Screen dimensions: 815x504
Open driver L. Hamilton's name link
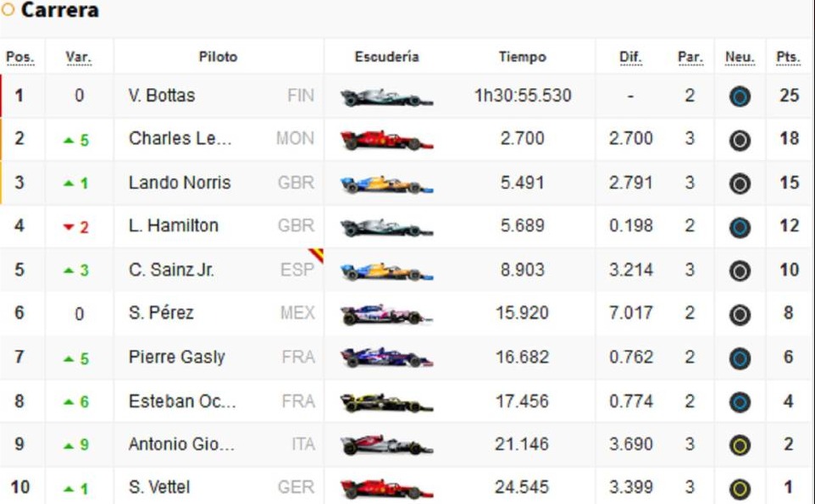coord(174,226)
